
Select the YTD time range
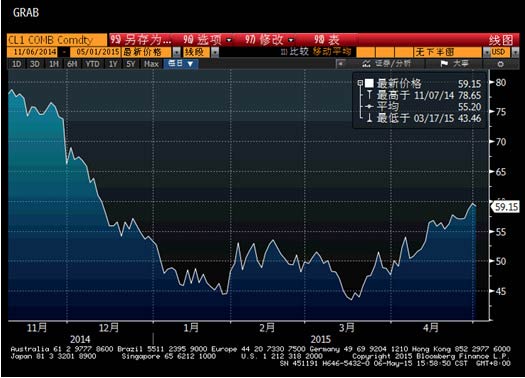point(92,64)
